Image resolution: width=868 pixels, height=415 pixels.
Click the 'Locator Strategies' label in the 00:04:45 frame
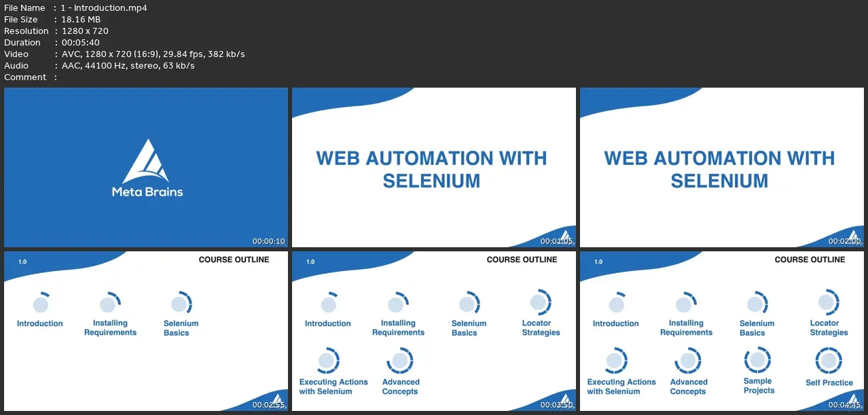coord(829,328)
